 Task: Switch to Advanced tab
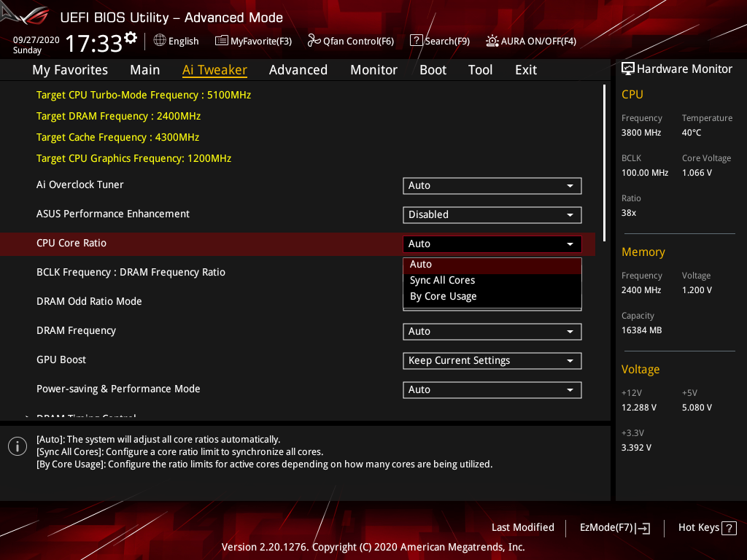point(298,70)
